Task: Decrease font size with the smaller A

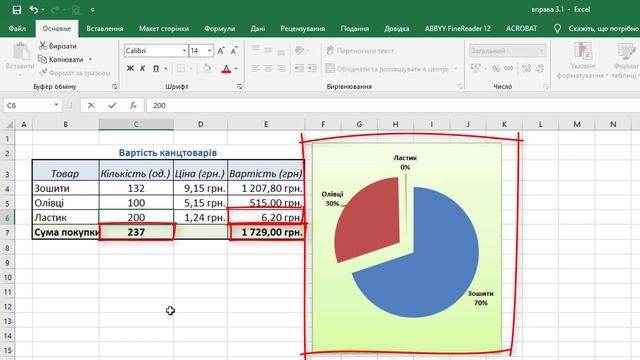Action: [234, 51]
